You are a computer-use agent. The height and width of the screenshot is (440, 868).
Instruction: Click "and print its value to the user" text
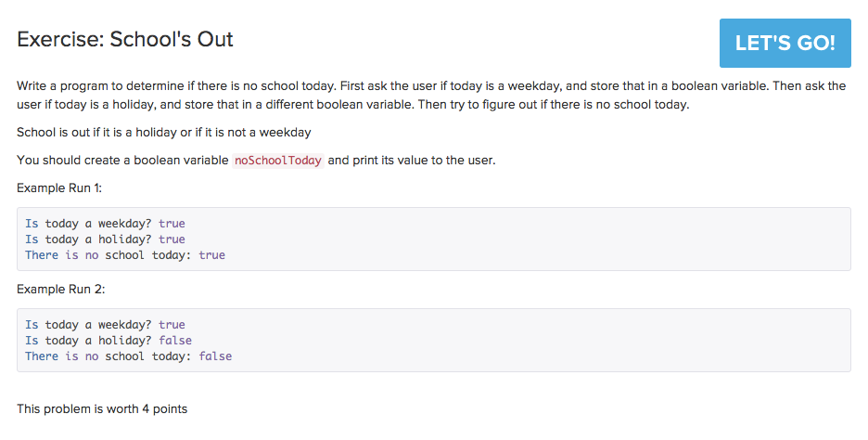412,161
